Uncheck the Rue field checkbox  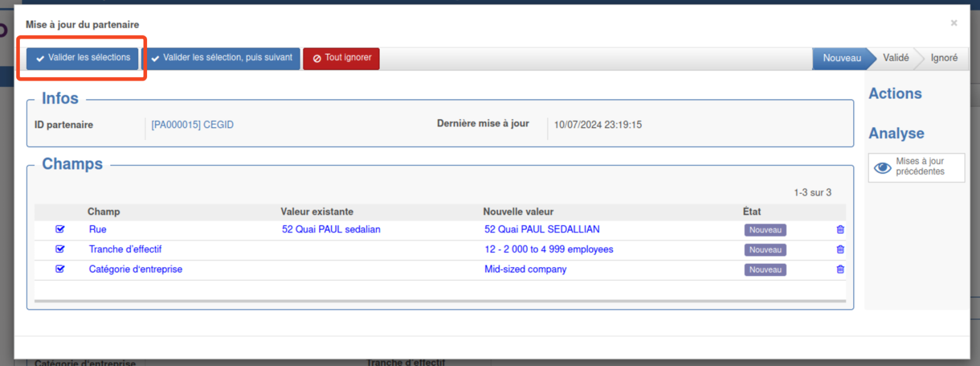tap(60, 229)
